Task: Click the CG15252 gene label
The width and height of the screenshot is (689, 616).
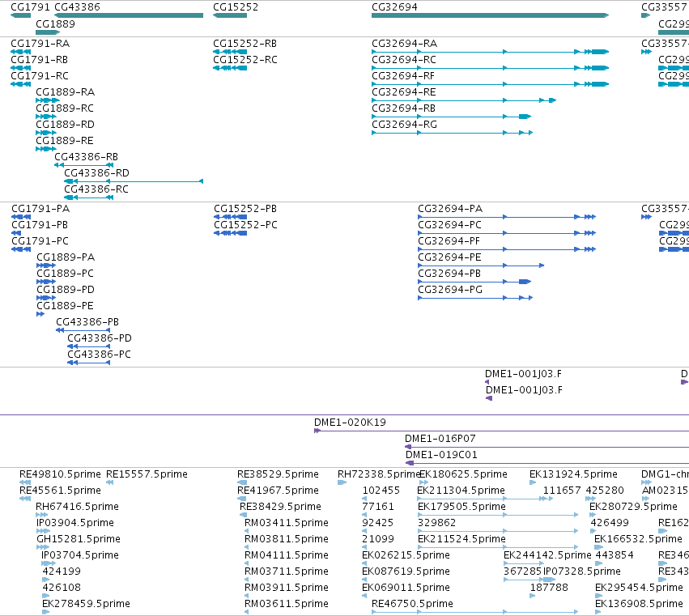Action: [236, 7]
